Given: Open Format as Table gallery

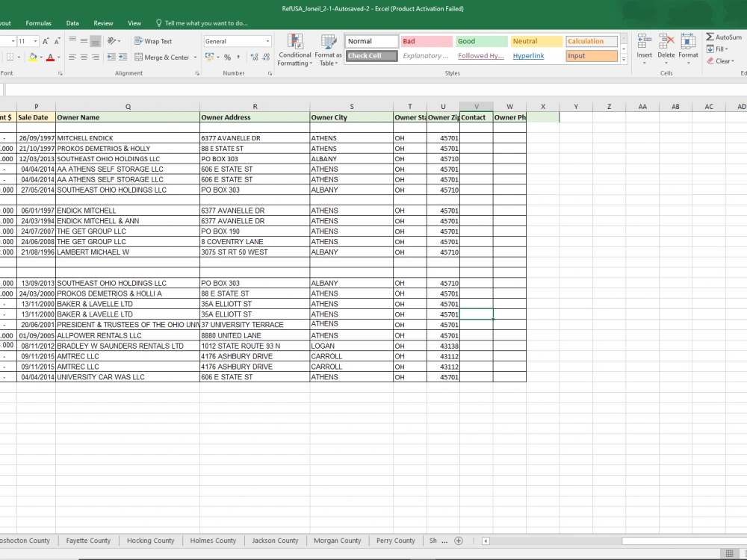Looking at the screenshot, I should coord(328,50).
